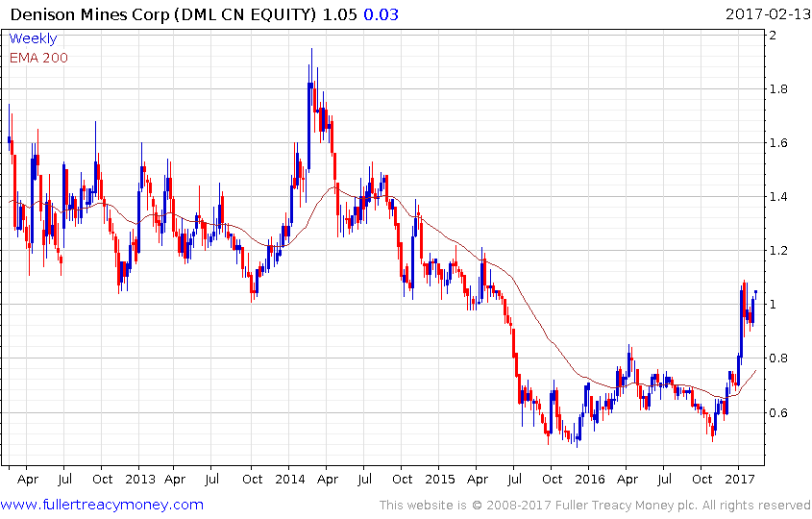812x519 pixels.
Task: Open the www.fullertreacymoney.com link
Action: click(x=102, y=505)
